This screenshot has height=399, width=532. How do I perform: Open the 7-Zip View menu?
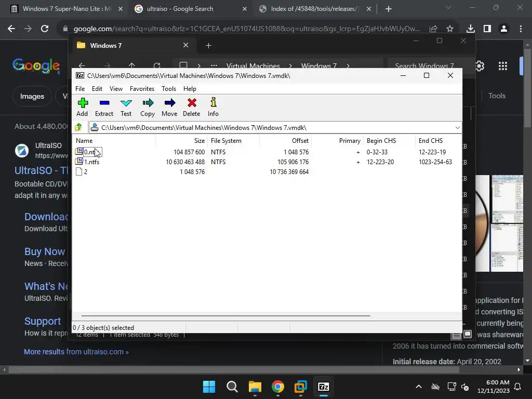pos(116,88)
